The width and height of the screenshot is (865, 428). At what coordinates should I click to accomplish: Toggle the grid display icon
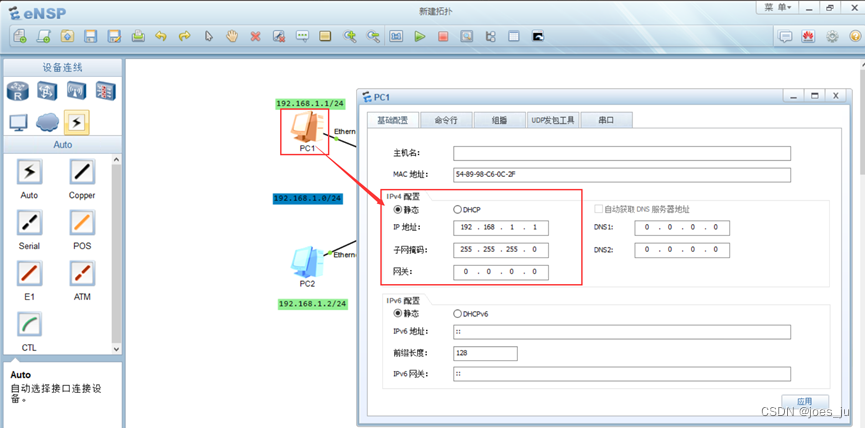[514, 36]
